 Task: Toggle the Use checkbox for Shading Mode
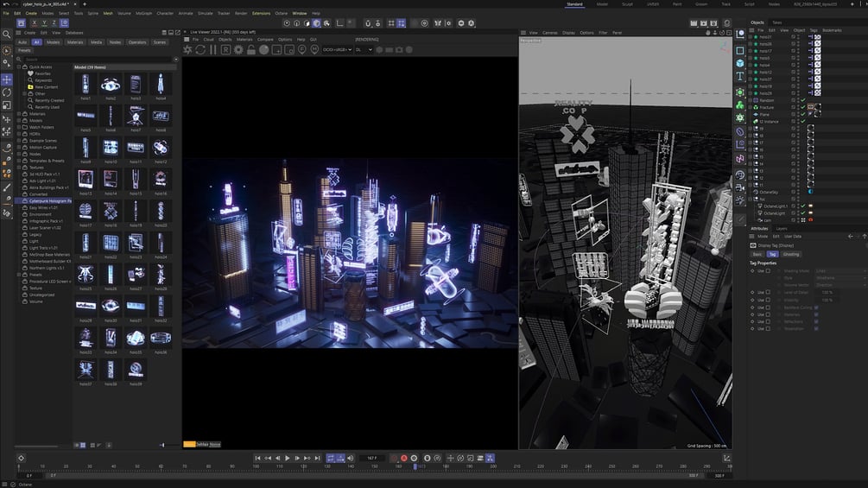click(x=768, y=271)
